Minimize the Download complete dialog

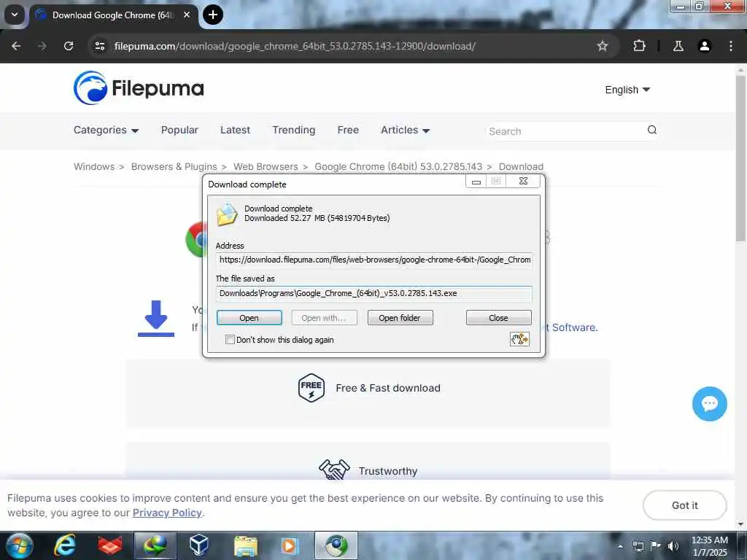(476, 182)
